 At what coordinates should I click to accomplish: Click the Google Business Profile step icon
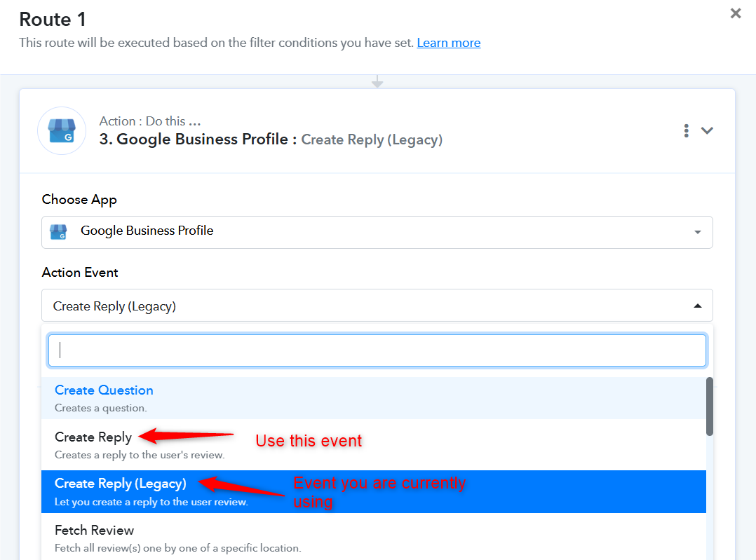(62, 130)
